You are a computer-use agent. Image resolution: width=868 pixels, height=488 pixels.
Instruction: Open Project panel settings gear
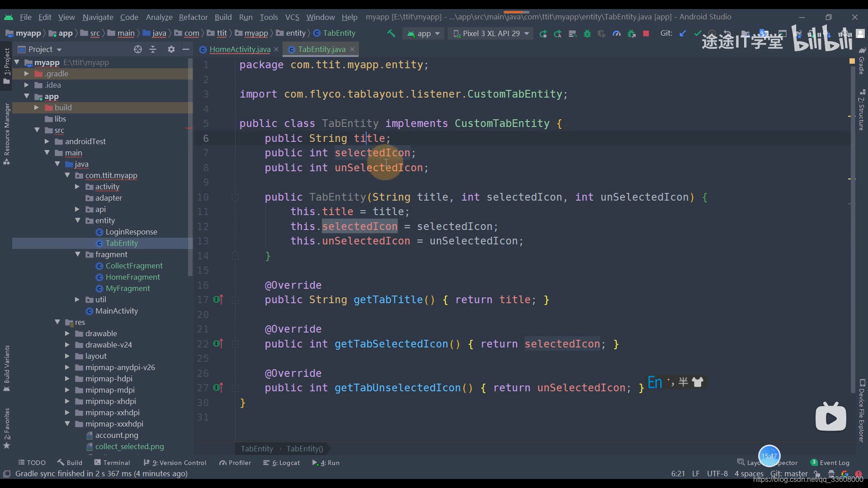[171, 49]
